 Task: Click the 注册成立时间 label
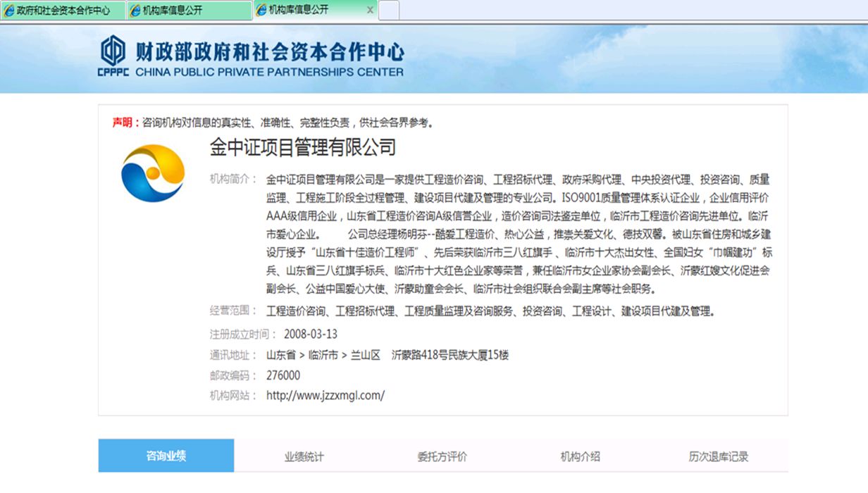click(242, 334)
